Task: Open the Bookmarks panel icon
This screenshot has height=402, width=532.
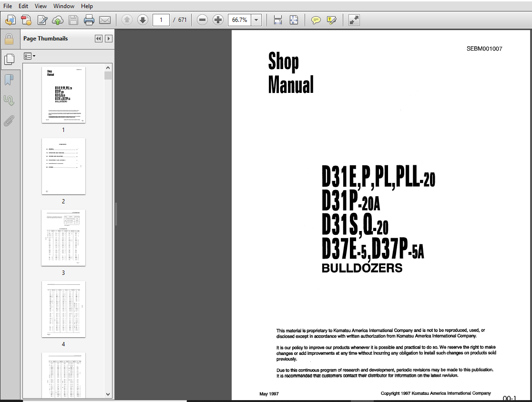Action: point(9,80)
